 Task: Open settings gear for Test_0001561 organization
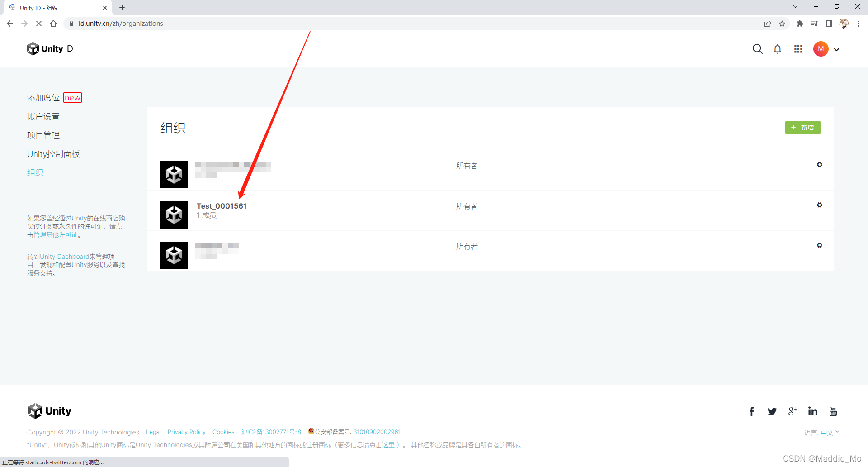820,205
